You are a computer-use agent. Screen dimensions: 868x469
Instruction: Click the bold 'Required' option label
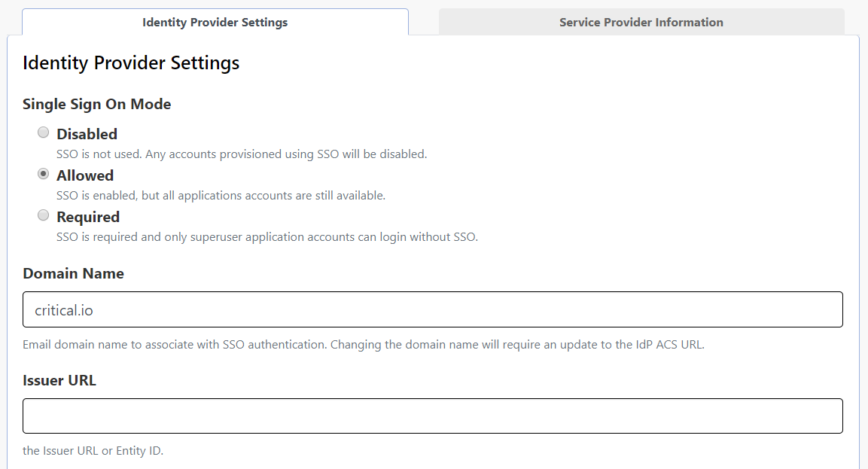(88, 217)
